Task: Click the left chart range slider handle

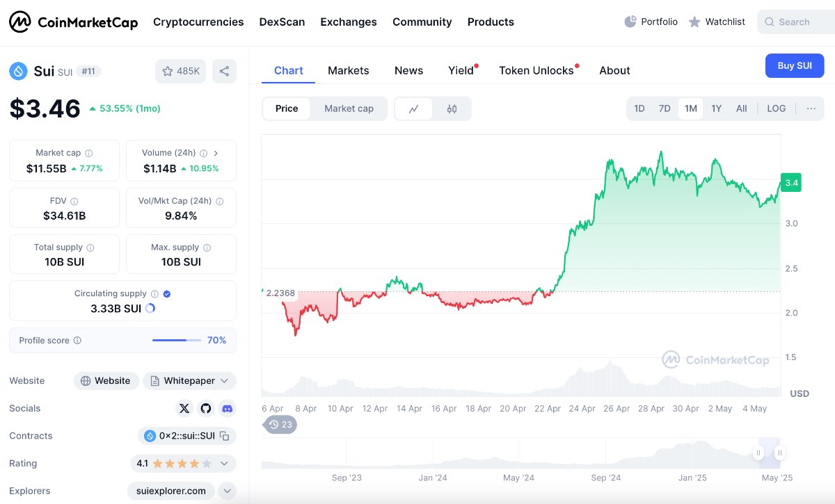Action: click(x=758, y=453)
